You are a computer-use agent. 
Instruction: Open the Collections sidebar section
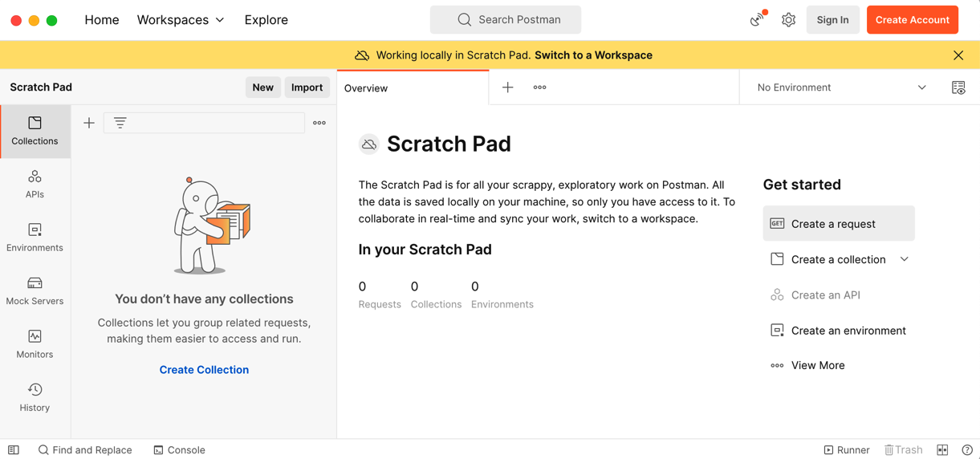point(35,131)
